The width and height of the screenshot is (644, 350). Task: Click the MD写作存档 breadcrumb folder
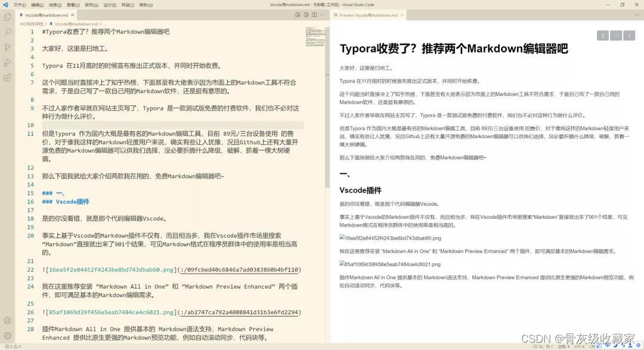click(31, 24)
